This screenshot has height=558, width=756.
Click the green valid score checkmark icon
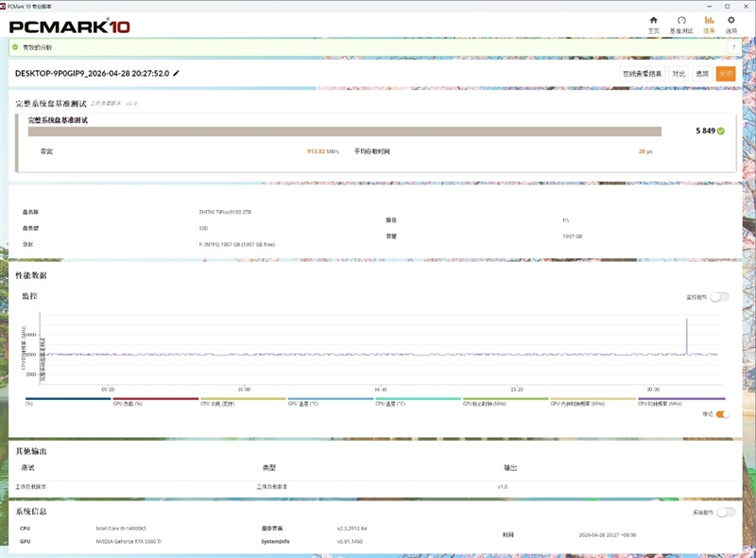(x=721, y=131)
